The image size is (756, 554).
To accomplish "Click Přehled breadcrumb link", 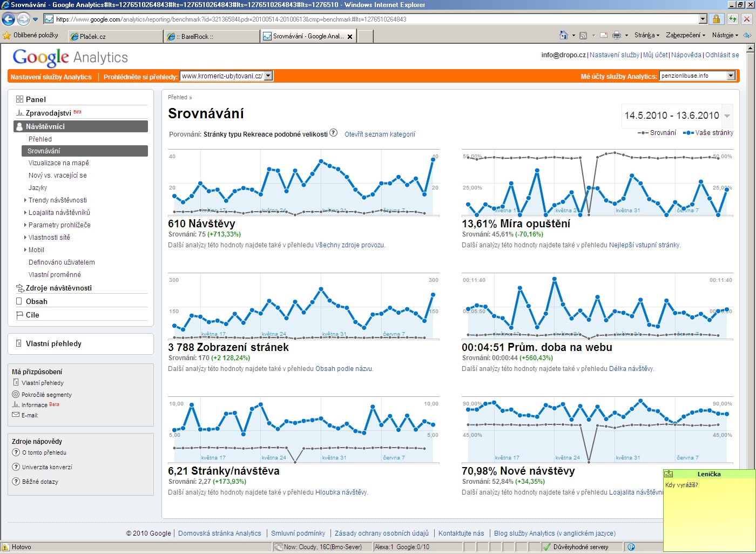I will coord(178,98).
